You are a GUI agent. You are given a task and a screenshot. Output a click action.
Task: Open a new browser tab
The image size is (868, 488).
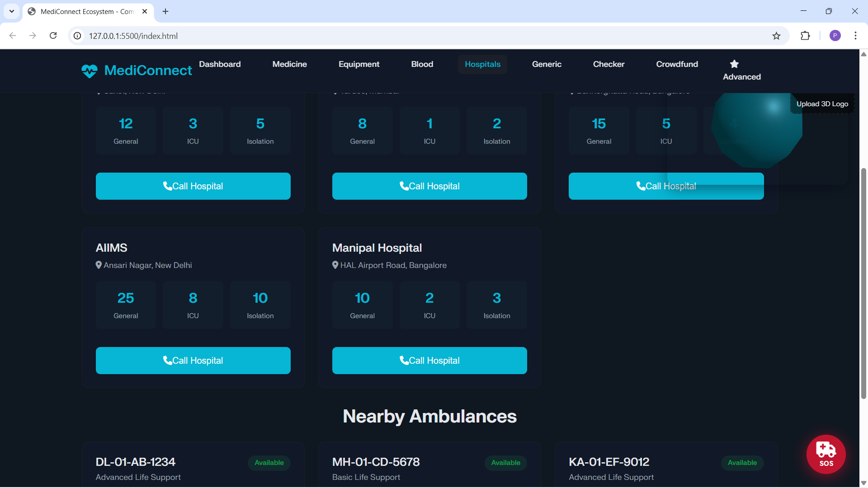[x=165, y=11]
